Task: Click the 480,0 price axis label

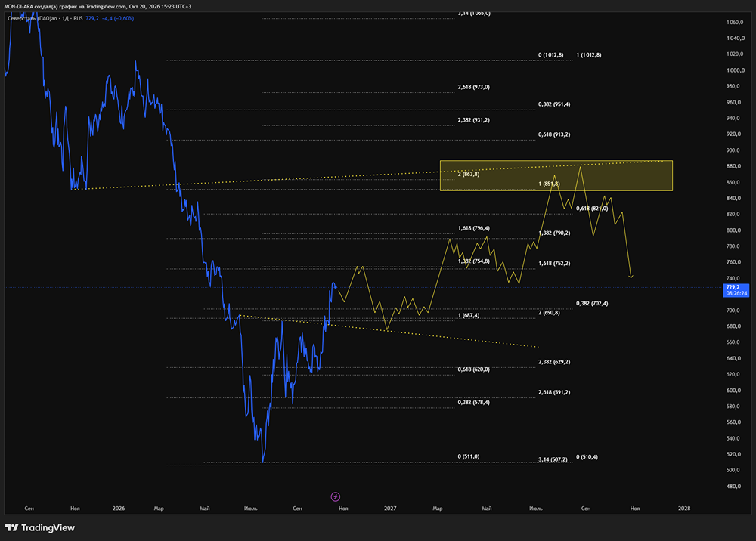Action: point(733,486)
